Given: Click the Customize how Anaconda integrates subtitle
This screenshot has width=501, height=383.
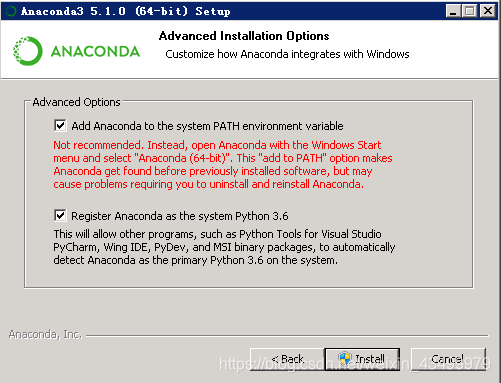Looking at the screenshot, I should click(287, 54).
